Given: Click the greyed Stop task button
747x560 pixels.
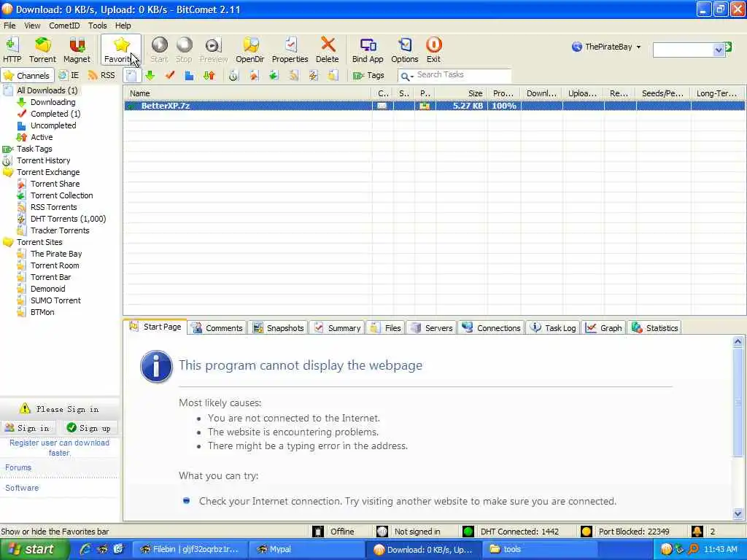Looking at the screenshot, I should click(184, 50).
